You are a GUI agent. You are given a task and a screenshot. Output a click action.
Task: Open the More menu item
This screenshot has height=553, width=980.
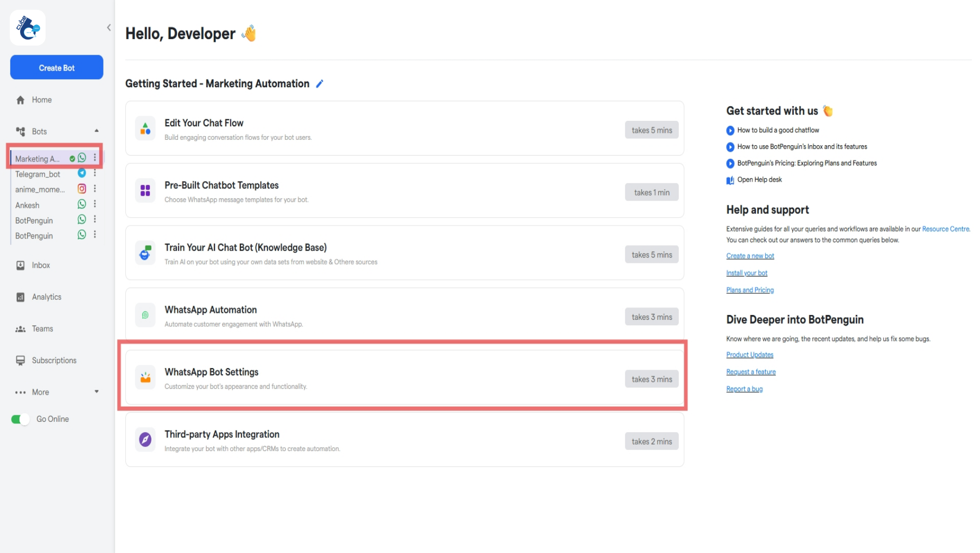40,392
